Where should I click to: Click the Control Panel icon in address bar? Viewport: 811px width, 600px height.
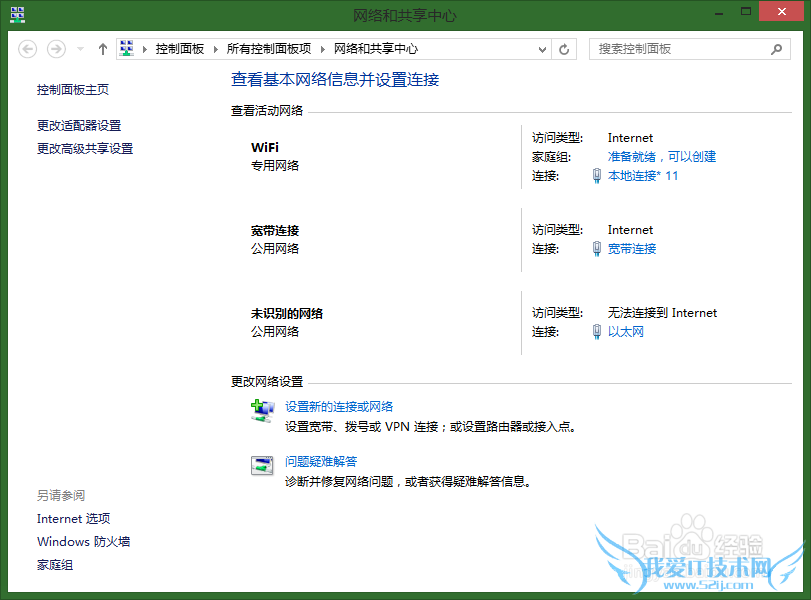[x=127, y=49]
